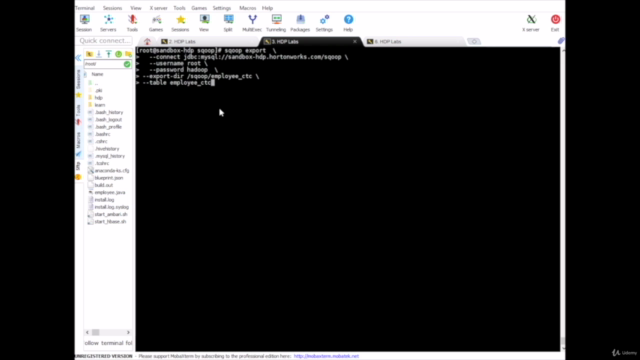The height and width of the screenshot is (360, 640).
Task: Click the paperclip attach icon
Action: [561, 40]
